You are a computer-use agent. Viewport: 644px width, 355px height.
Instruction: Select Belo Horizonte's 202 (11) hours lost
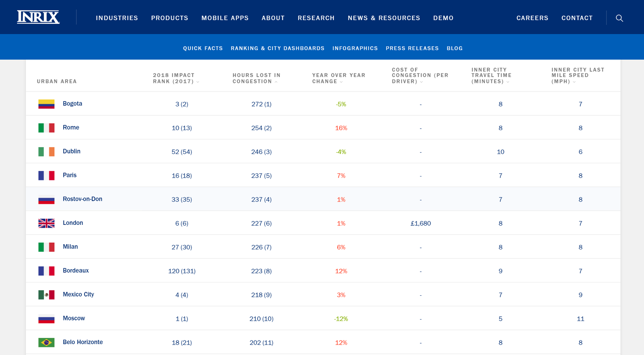262,343
